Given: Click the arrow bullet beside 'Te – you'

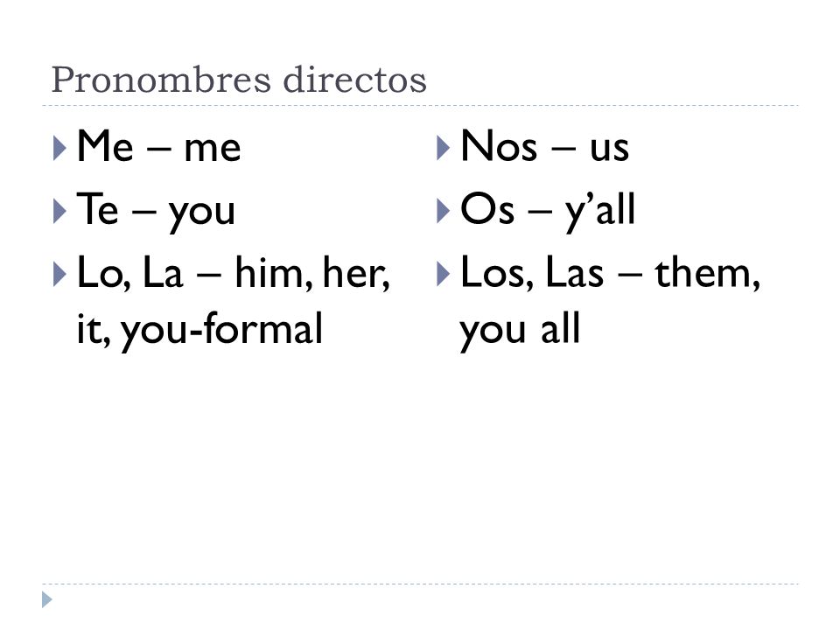Looking at the screenshot, I should (60, 211).
